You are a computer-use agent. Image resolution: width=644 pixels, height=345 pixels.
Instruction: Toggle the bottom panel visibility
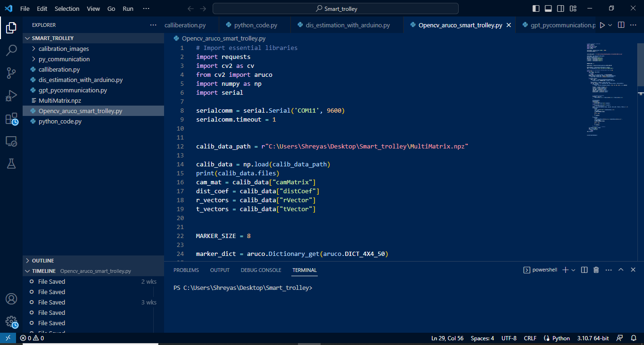pyautogui.click(x=548, y=8)
